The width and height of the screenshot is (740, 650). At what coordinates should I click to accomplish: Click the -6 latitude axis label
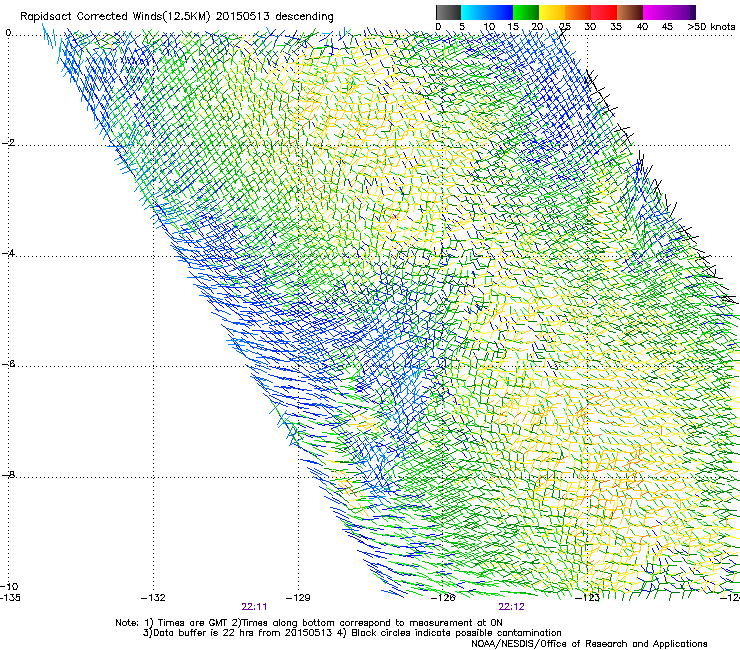[8, 363]
